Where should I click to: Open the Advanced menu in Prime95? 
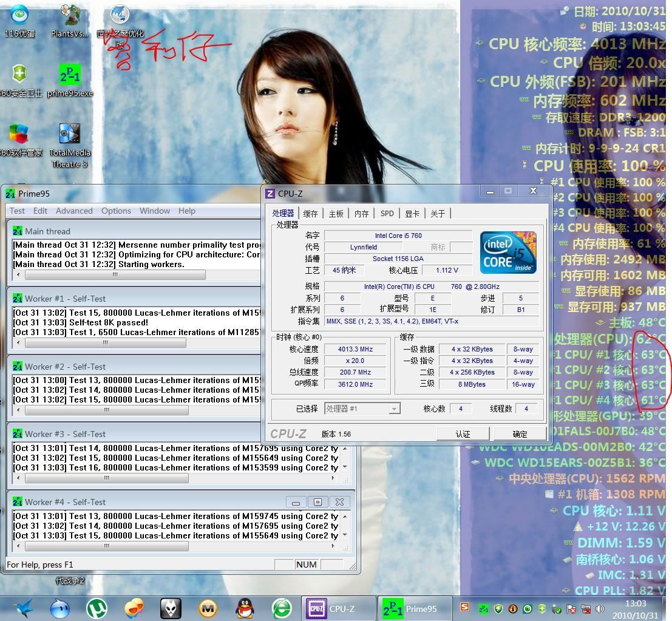click(x=74, y=211)
